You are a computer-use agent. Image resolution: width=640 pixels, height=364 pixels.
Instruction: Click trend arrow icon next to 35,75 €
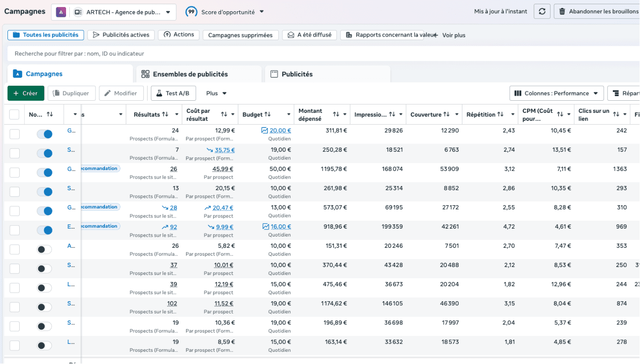click(210, 150)
